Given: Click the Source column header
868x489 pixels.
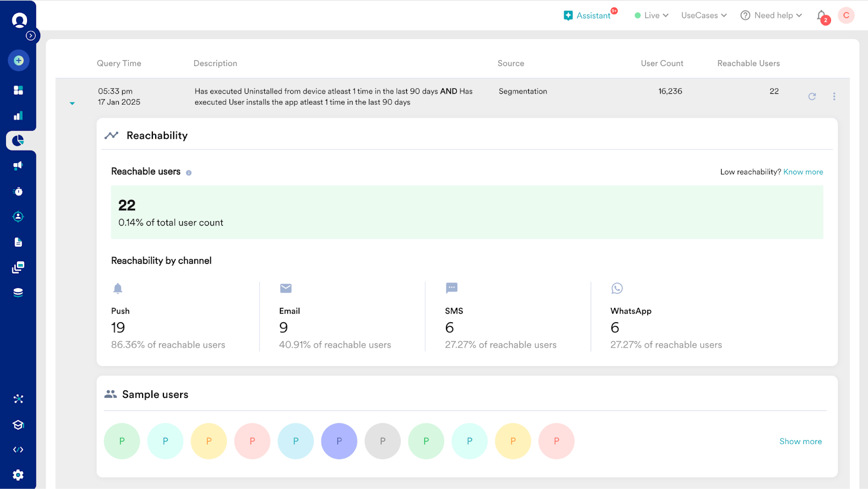Looking at the screenshot, I should (x=510, y=63).
